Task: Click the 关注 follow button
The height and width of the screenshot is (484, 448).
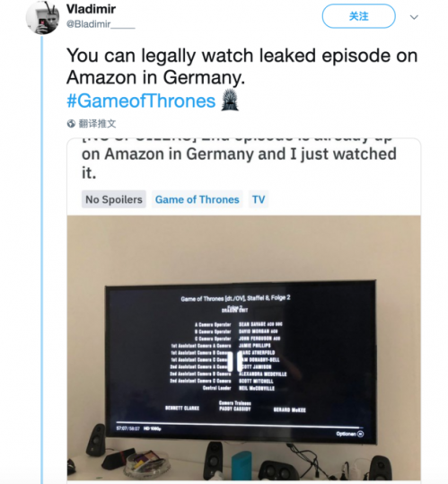Action: pos(358,16)
